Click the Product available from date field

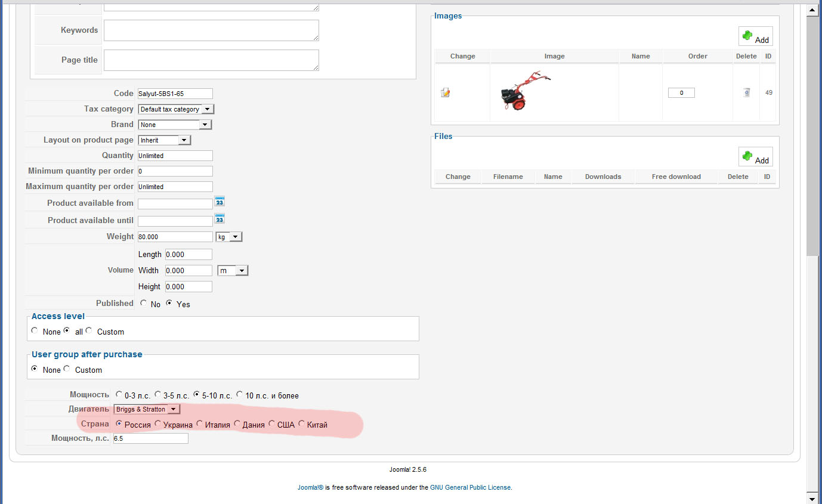pos(175,204)
